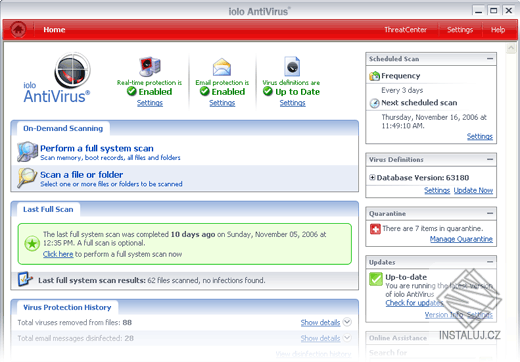Expand chevron beside email messages Show details
The height and width of the screenshot is (362, 520).
pyautogui.click(x=347, y=338)
